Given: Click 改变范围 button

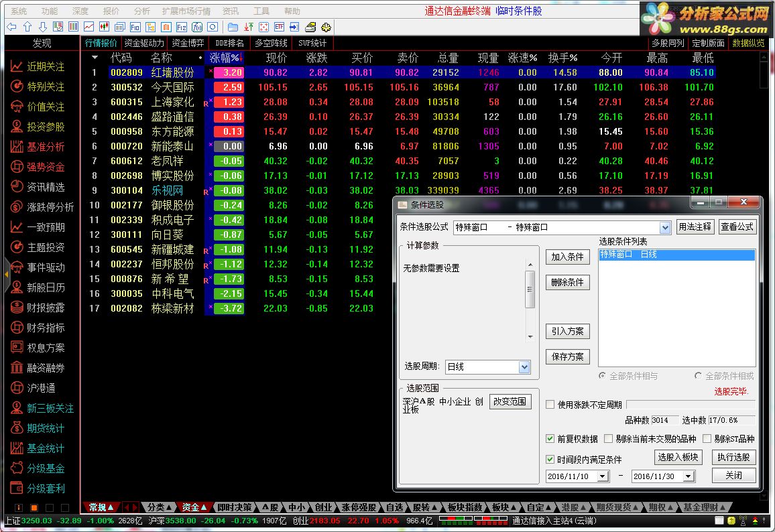Looking at the screenshot, I should pyautogui.click(x=510, y=401).
